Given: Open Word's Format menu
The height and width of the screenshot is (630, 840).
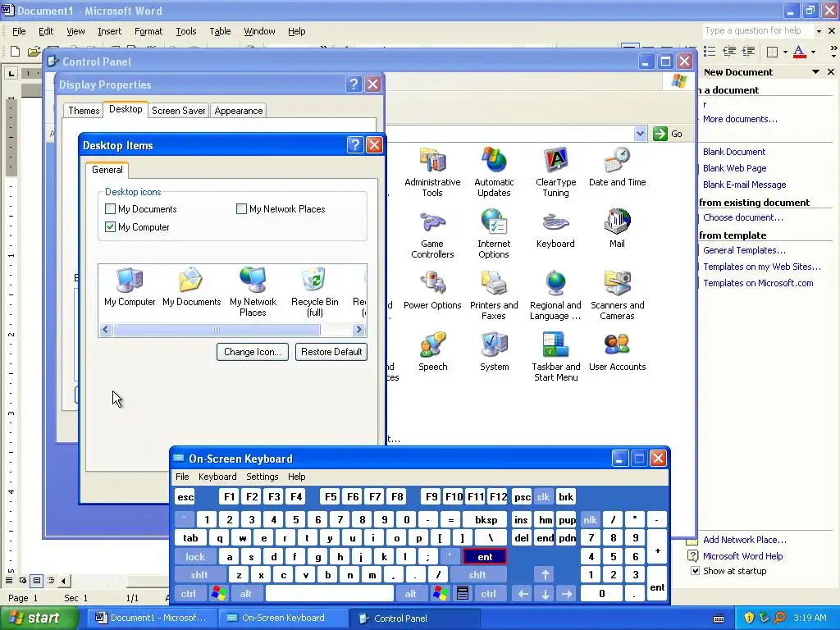Looking at the screenshot, I should tap(148, 31).
